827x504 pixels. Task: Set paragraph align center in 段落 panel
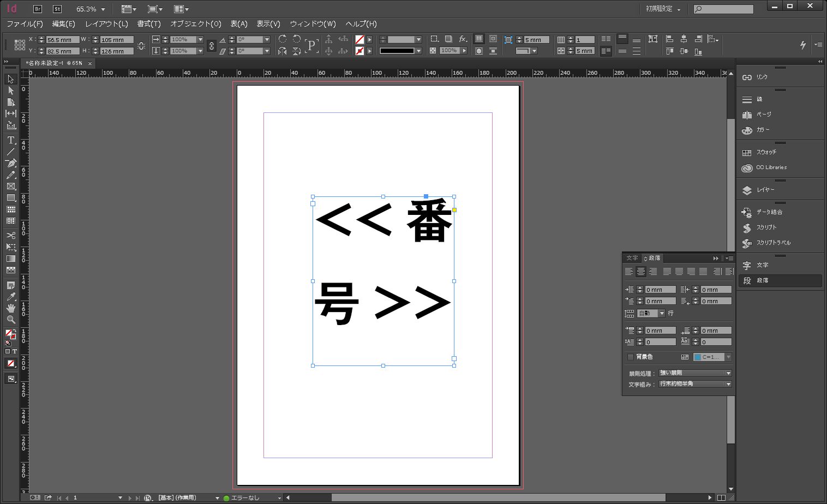click(x=641, y=272)
